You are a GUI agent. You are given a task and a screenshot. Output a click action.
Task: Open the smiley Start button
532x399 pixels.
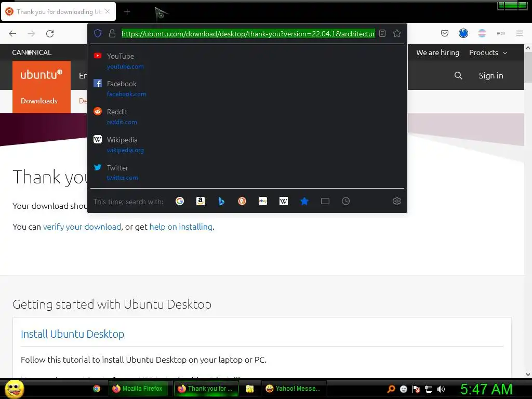pyautogui.click(x=14, y=389)
